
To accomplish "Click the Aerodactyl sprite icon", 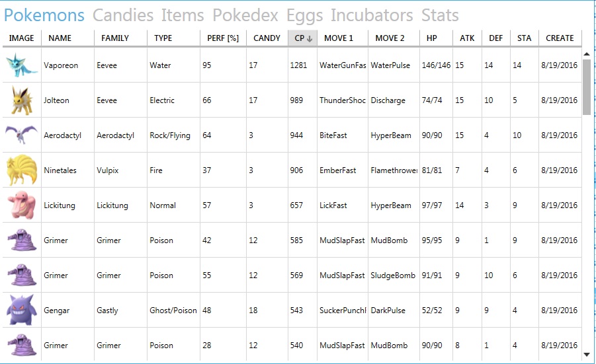I will pos(21,135).
